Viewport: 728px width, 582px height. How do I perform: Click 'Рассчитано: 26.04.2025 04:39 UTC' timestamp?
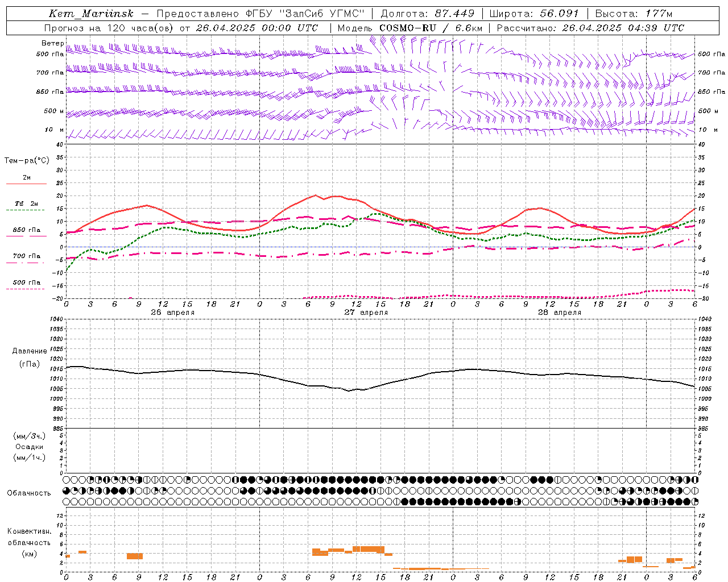[x=590, y=28]
